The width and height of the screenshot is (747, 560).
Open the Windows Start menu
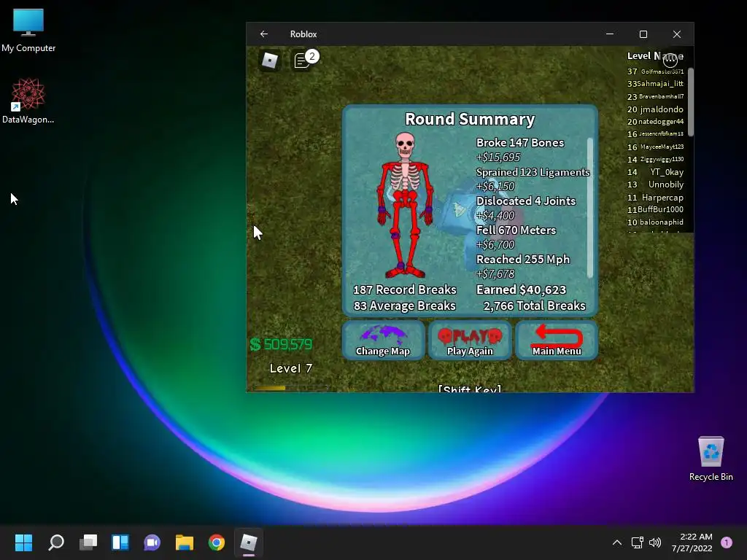pyautogui.click(x=24, y=542)
